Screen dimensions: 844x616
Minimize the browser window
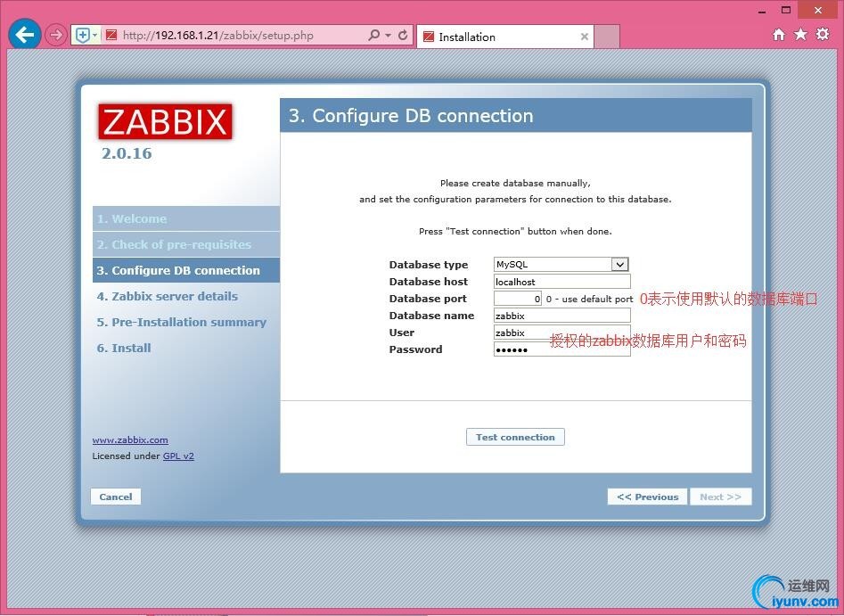point(762,11)
